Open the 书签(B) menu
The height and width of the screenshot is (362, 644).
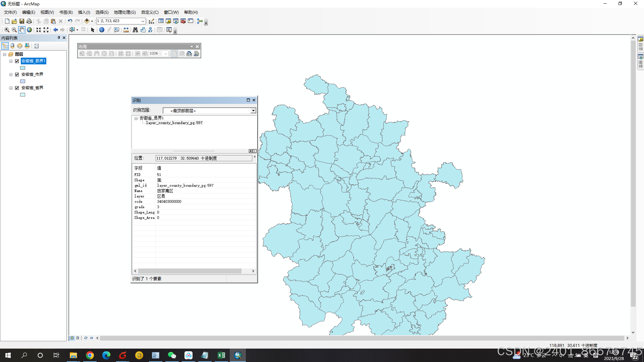pos(66,12)
